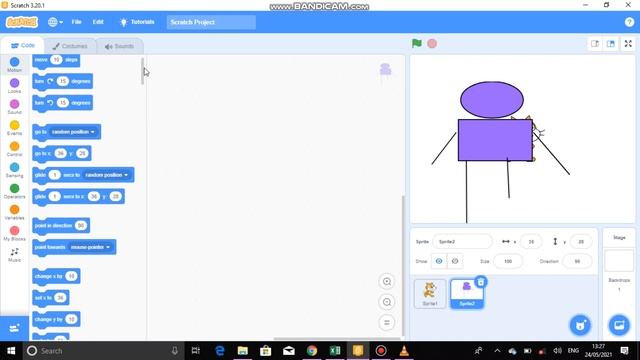
Task: Open the Sound block category
Action: click(14, 107)
